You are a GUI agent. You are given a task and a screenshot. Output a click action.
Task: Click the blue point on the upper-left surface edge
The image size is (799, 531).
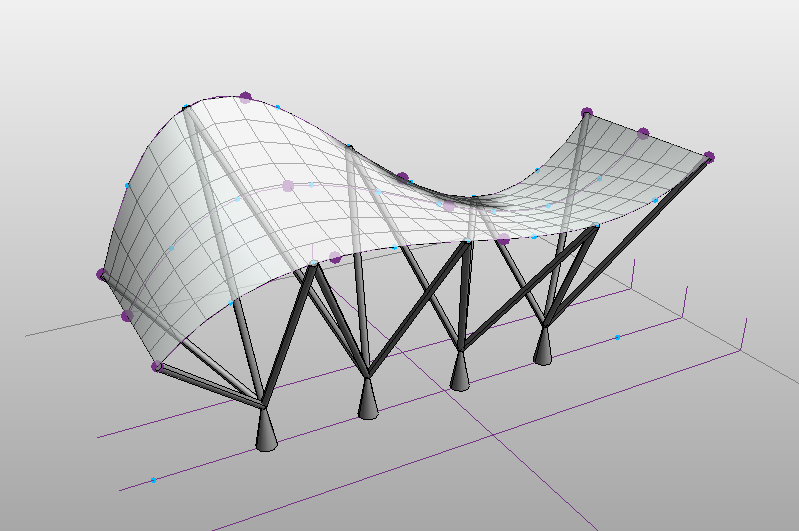click(126, 185)
